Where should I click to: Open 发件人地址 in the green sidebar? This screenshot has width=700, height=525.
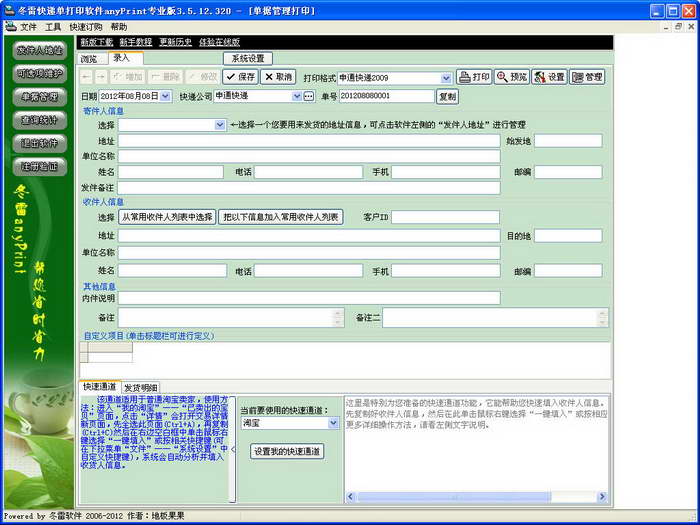pos(40,50)
